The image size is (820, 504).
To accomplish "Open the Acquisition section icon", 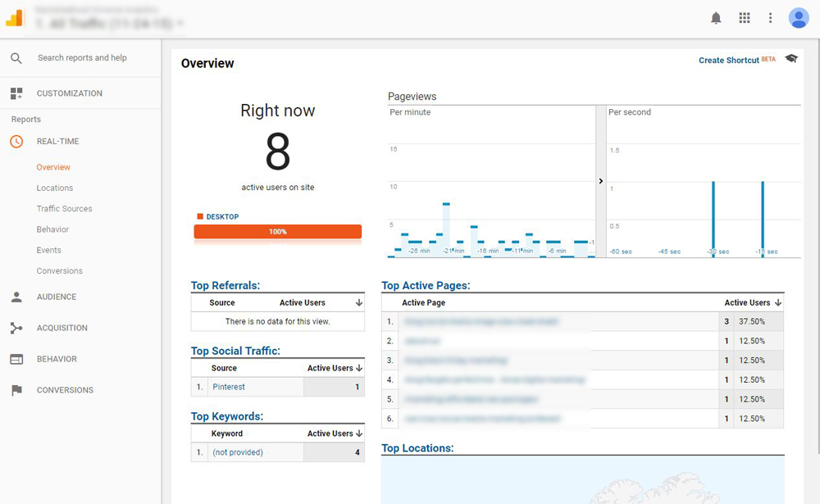I will tap(16, 328).
